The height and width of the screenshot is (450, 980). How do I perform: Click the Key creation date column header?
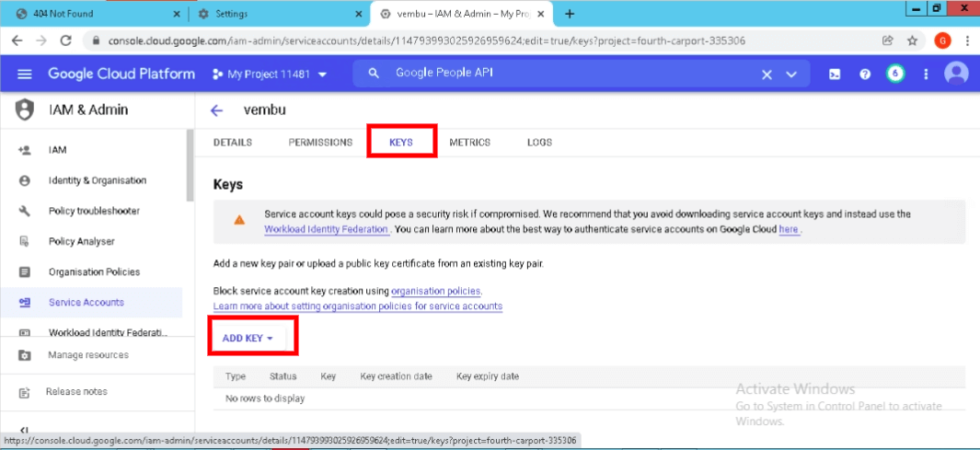click(x=397, y=376)
